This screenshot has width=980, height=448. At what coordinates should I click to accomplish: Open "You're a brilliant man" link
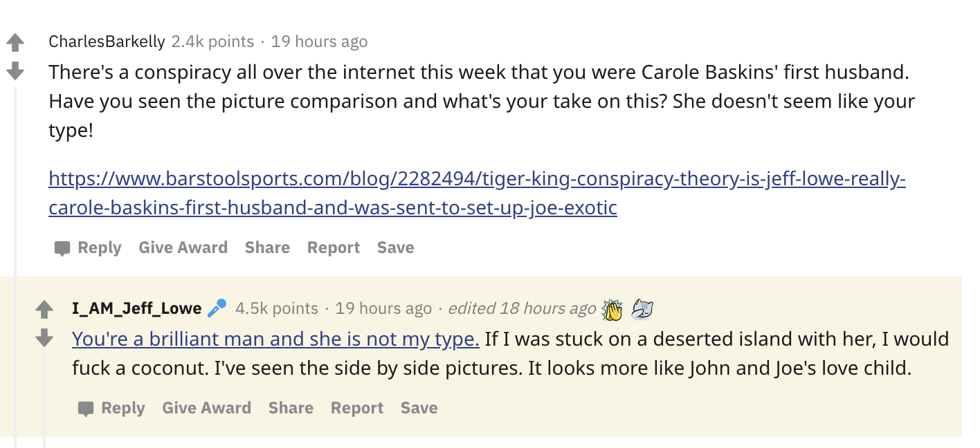point(275,339)
